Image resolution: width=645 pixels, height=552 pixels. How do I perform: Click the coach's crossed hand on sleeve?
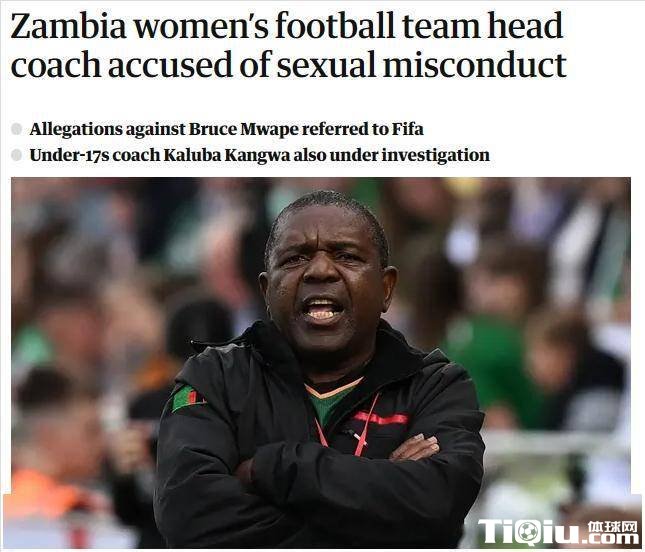[415, 448]
